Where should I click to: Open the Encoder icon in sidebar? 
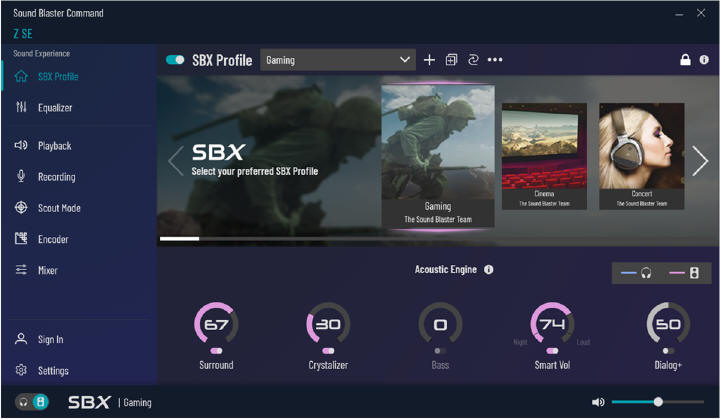[21, 238]
